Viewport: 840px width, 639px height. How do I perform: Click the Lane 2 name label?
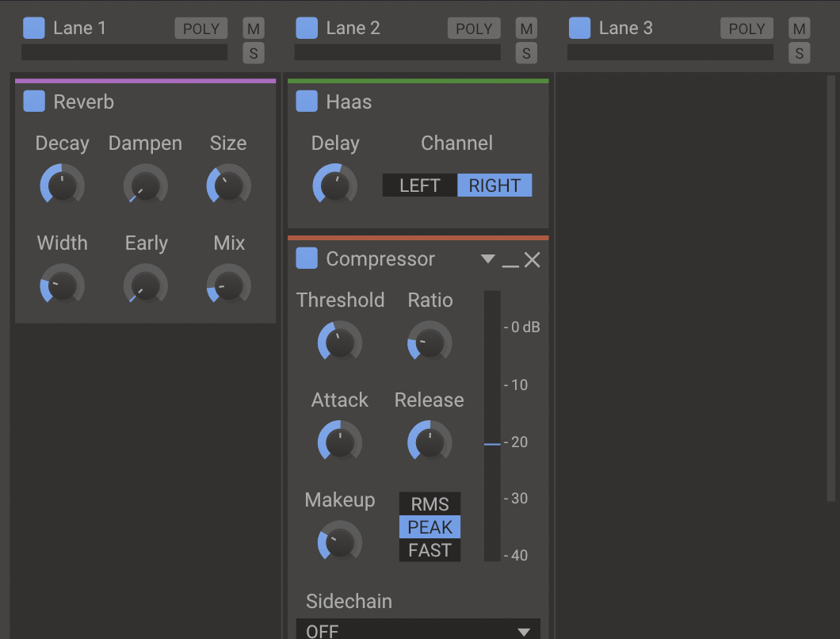point(353,28)
